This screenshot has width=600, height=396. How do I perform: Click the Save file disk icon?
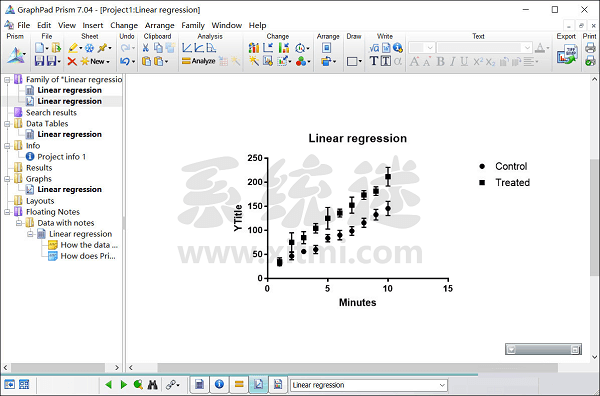[x=39, y=61]
